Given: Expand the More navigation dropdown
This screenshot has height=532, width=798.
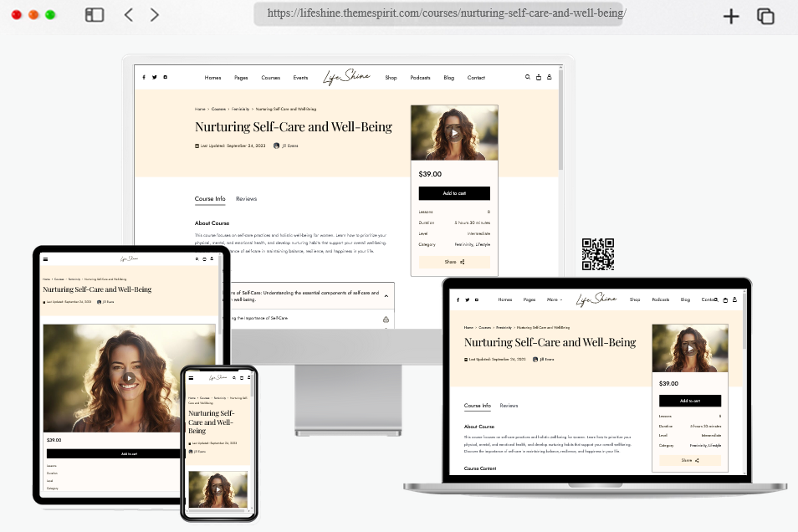Looking at the screenshot, I should pos(553,299).
